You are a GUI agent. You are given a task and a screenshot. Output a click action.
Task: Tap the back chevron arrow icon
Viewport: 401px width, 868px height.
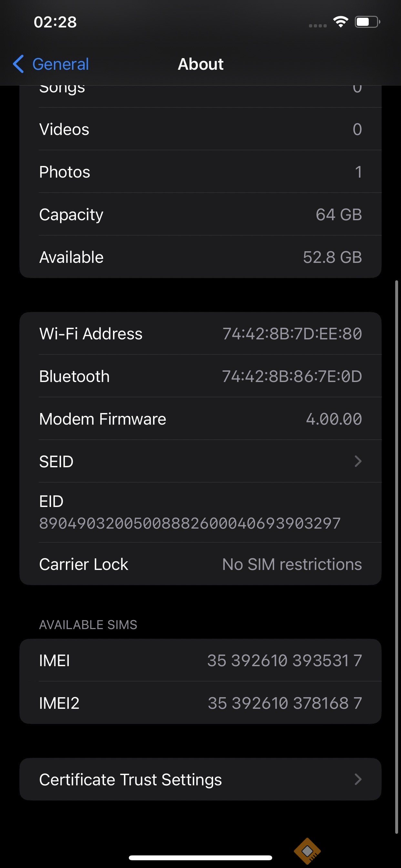point(18,64)
